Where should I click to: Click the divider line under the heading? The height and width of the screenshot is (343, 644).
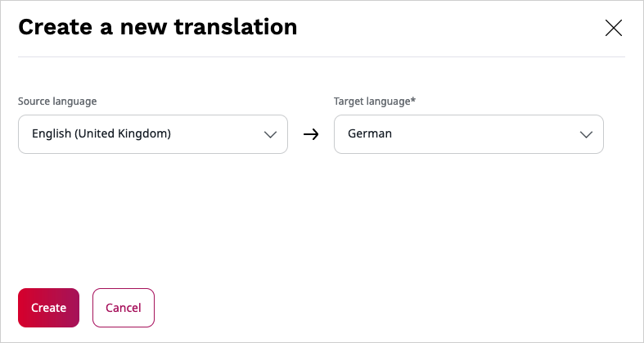(x=322, y=56)
